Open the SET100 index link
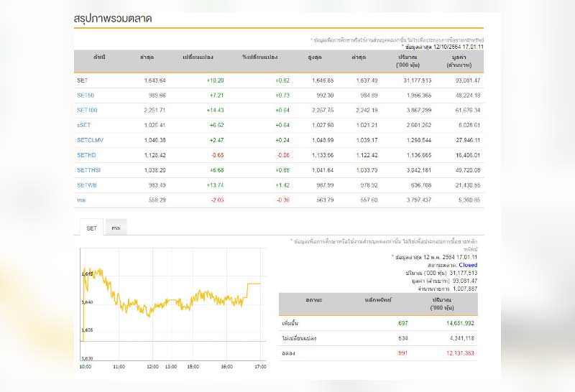The height and width of the screenshot is (392, 575). tap(87, 110)
